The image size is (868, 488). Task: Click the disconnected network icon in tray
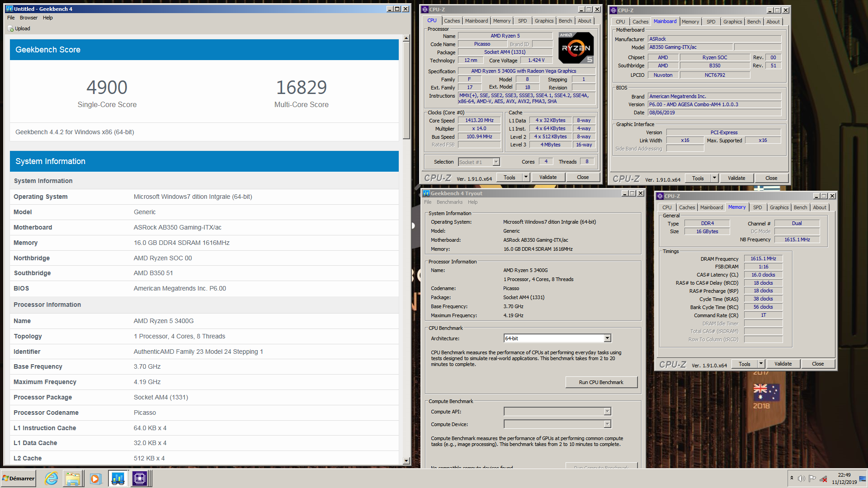point(823,479)
